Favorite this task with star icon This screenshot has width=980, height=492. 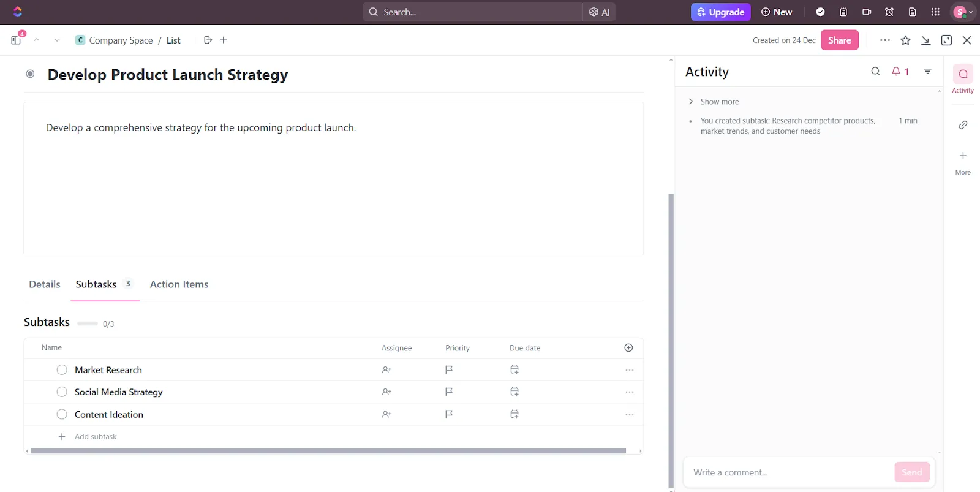(905, 40)
